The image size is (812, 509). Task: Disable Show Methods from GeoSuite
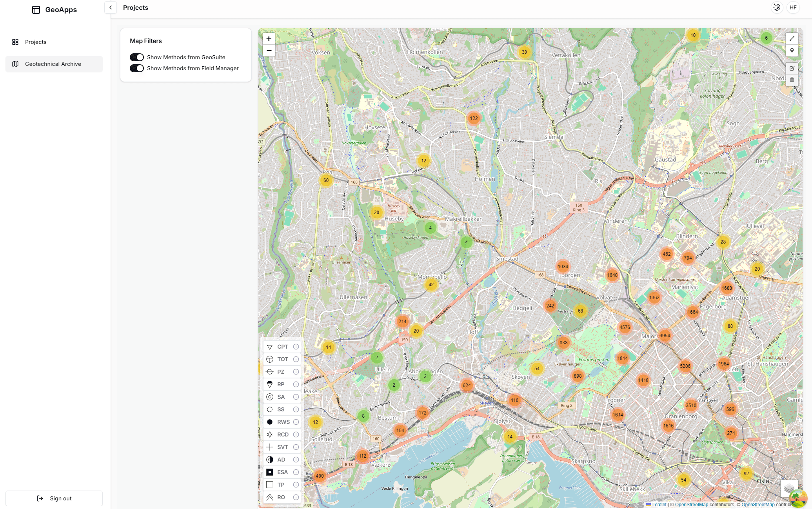[x=136, y=57]
